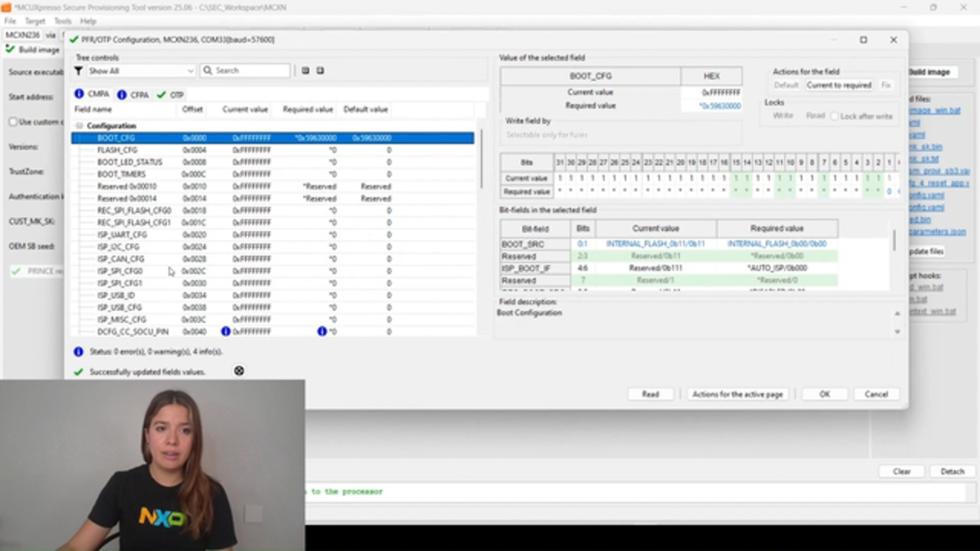
Task: Collapse the Configuration tree node
Action: [79, 125]
